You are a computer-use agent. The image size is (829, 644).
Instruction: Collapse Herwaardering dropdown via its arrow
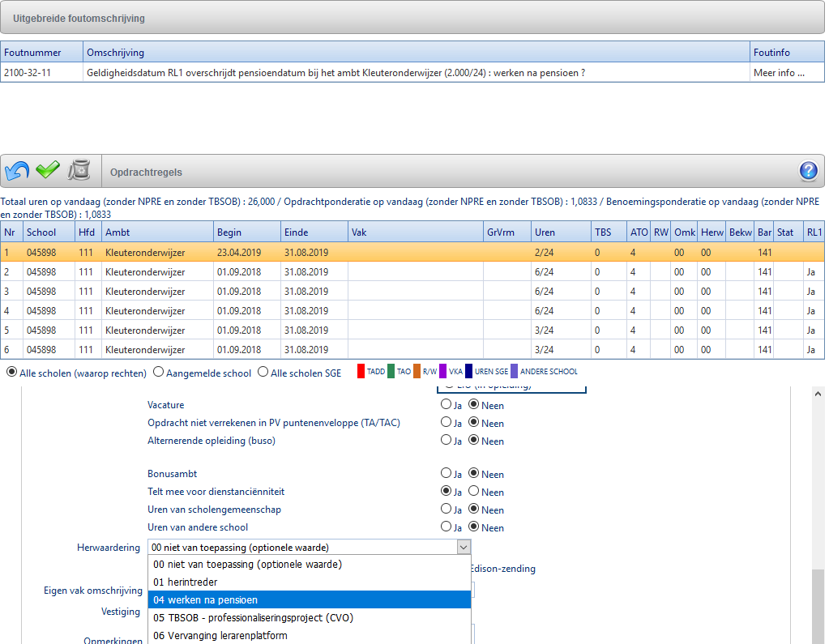(x=464, y=548)
